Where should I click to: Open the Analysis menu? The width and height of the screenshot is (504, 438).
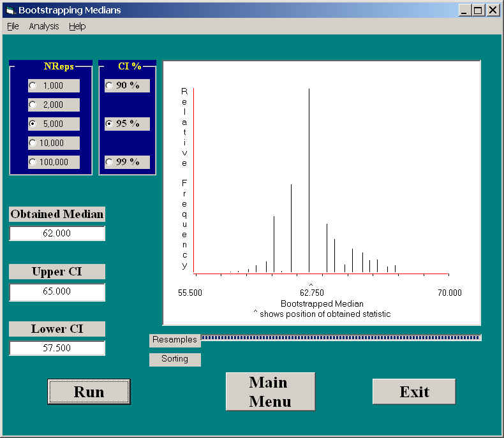coord(43,26)
